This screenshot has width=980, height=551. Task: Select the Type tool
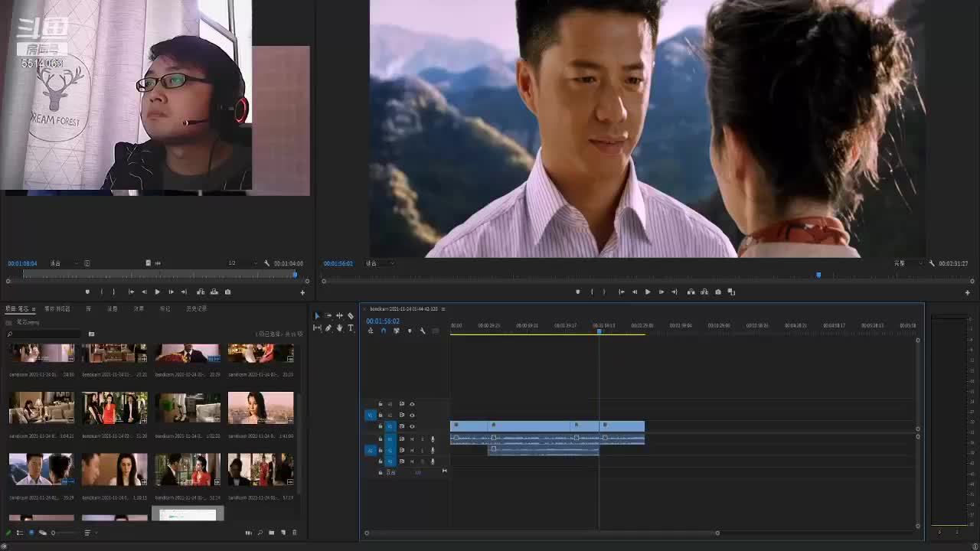coord(351,328)
